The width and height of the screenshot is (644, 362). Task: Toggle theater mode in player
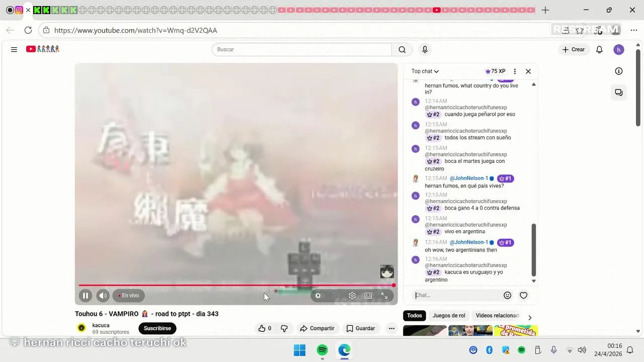[x=368, y=296]
